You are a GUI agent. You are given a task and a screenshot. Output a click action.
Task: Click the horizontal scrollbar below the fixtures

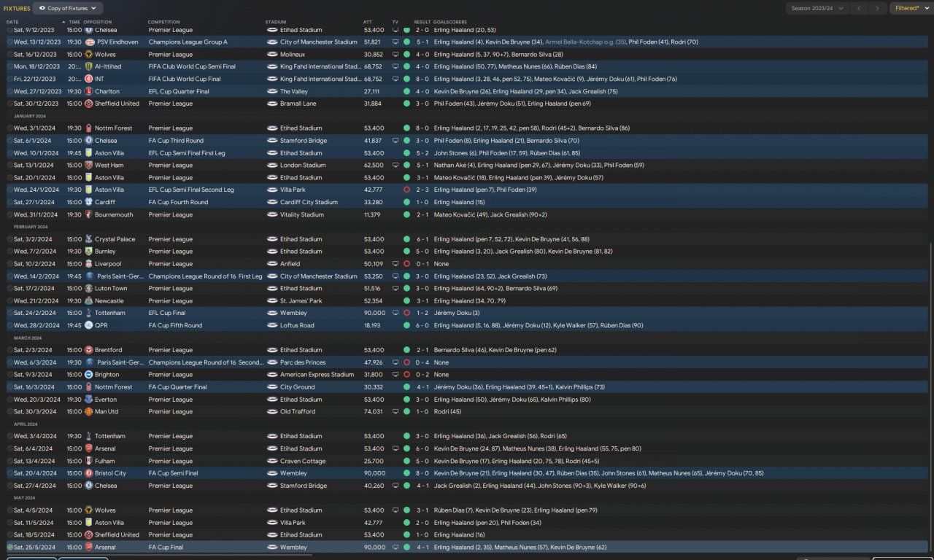tap(161, 556)
